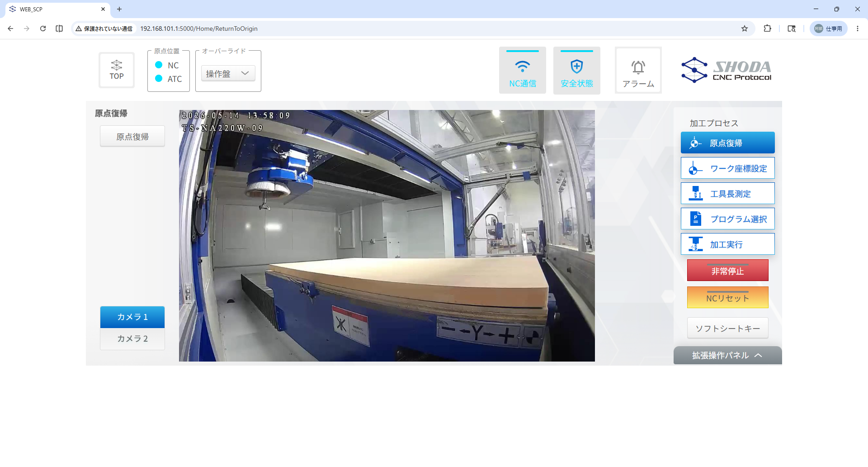Open the browser extensions puzzle icon
The image size is (868, 467).
(767, 29)
